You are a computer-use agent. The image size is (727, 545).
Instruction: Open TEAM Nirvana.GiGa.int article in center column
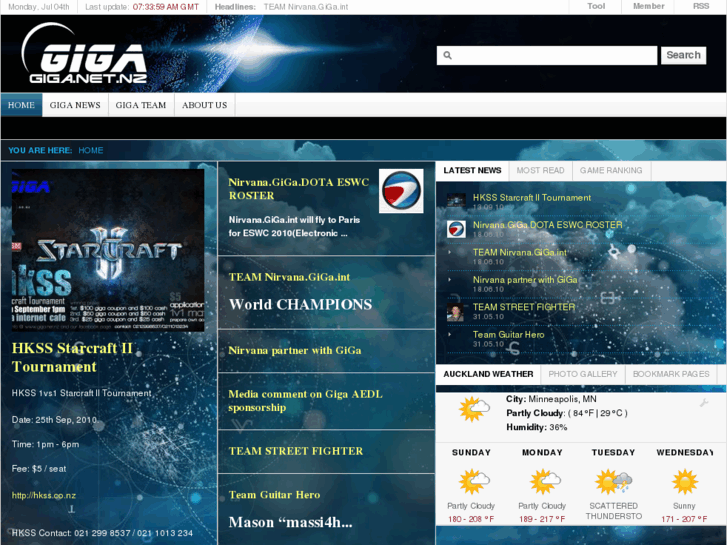coord(289,277)
